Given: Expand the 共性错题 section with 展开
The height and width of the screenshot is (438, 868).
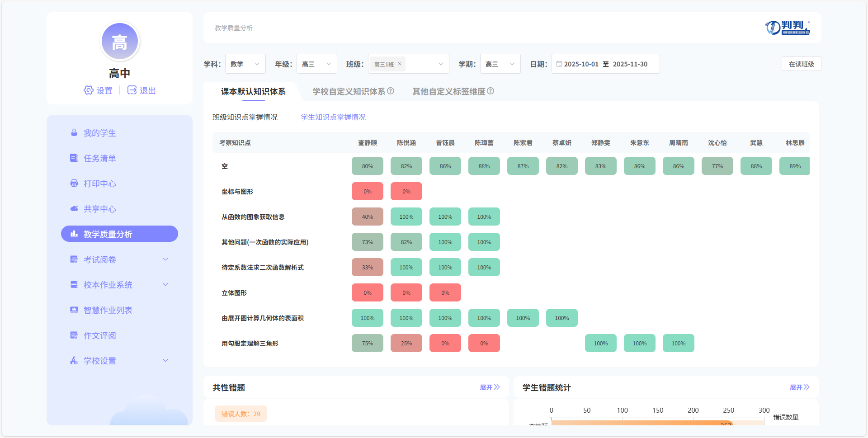Looking at the screenshot, I should (490, 387).
